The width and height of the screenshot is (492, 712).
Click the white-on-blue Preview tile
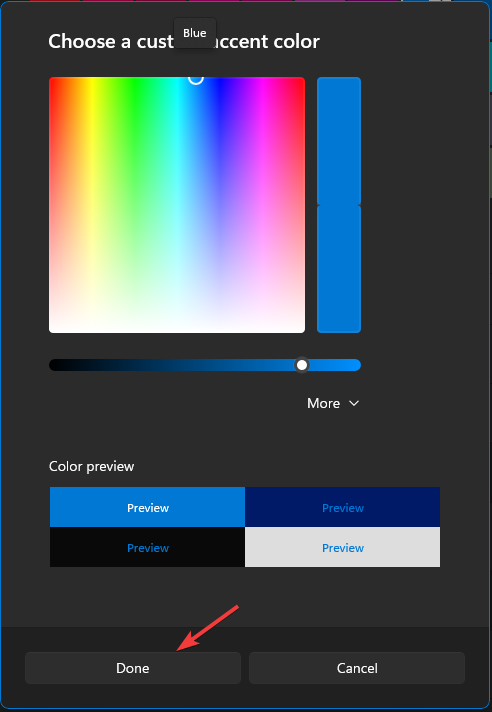pos(148,507)
